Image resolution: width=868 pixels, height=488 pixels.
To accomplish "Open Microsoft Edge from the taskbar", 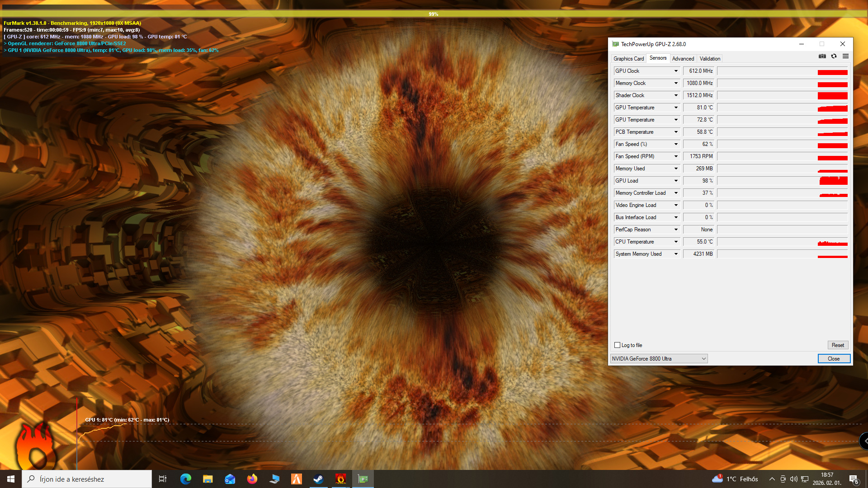I will [185, 479].
